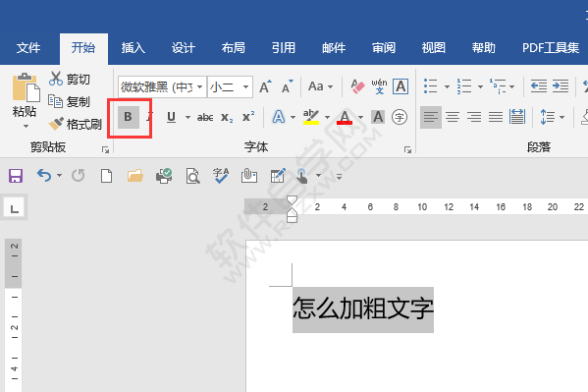Viewport: 588px width, 392px height.
Task: Expand font color dropdown arrow
Action: coord(360,117)
